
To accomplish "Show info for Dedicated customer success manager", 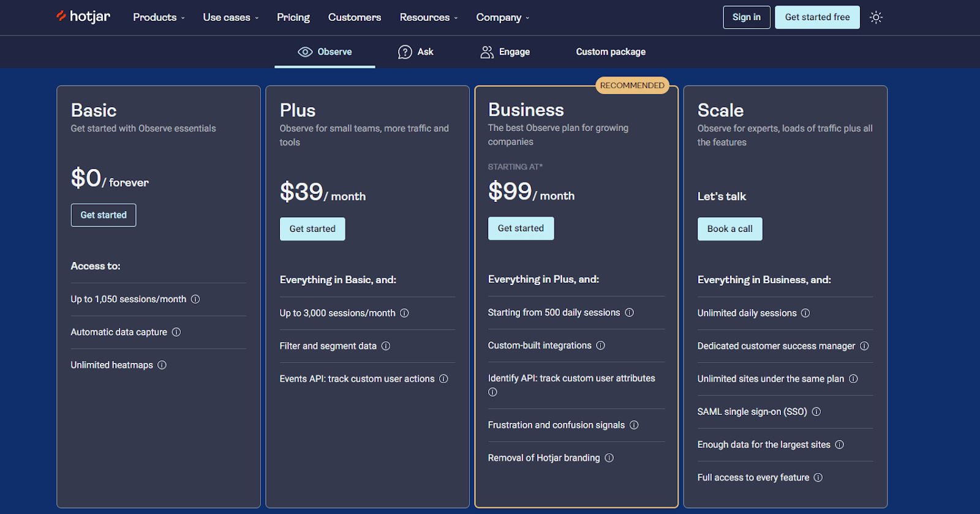I will click(x=864, y=346).
